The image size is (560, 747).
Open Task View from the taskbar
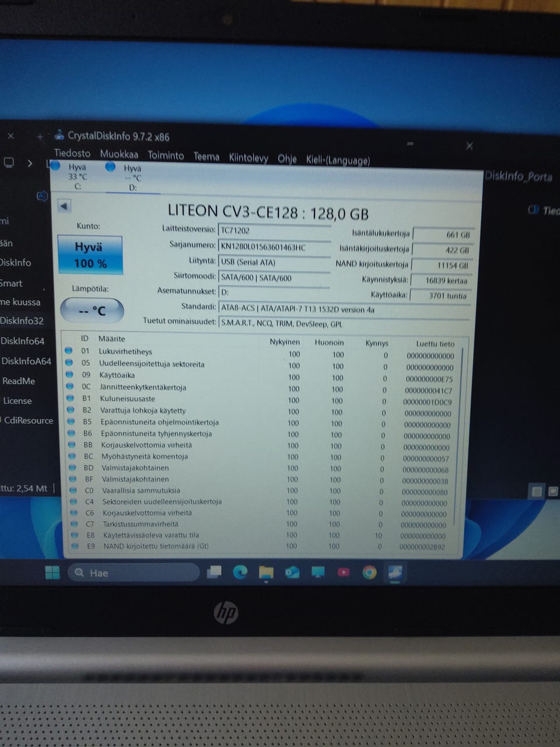point(214,572)
